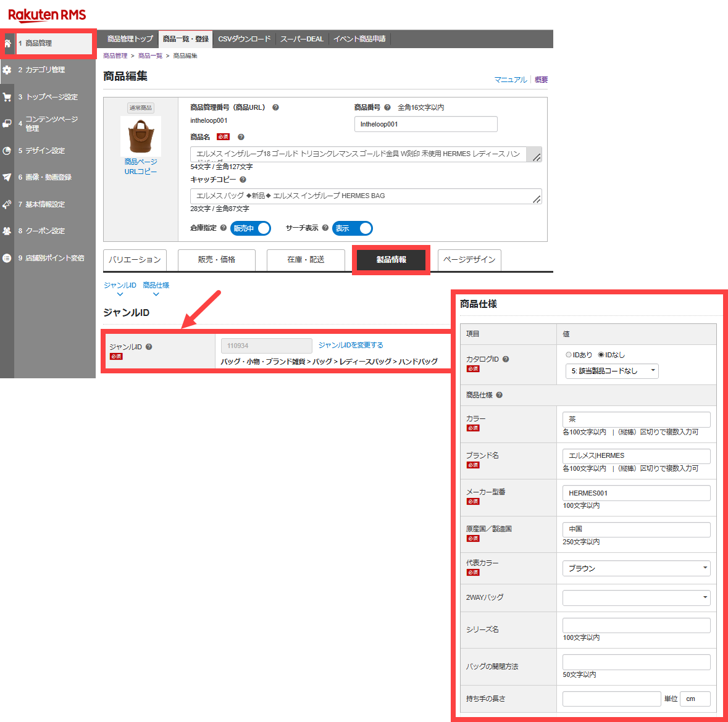Click the バッグの開閉方法 input field
The width and height of the screenshot is (728, 722).
[636, 662]
